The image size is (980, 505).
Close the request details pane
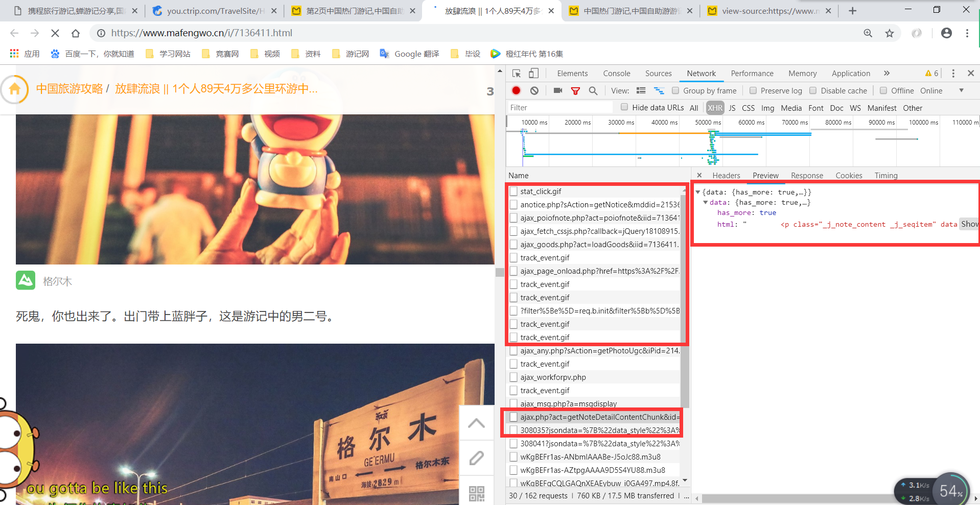tap(699, 175)
